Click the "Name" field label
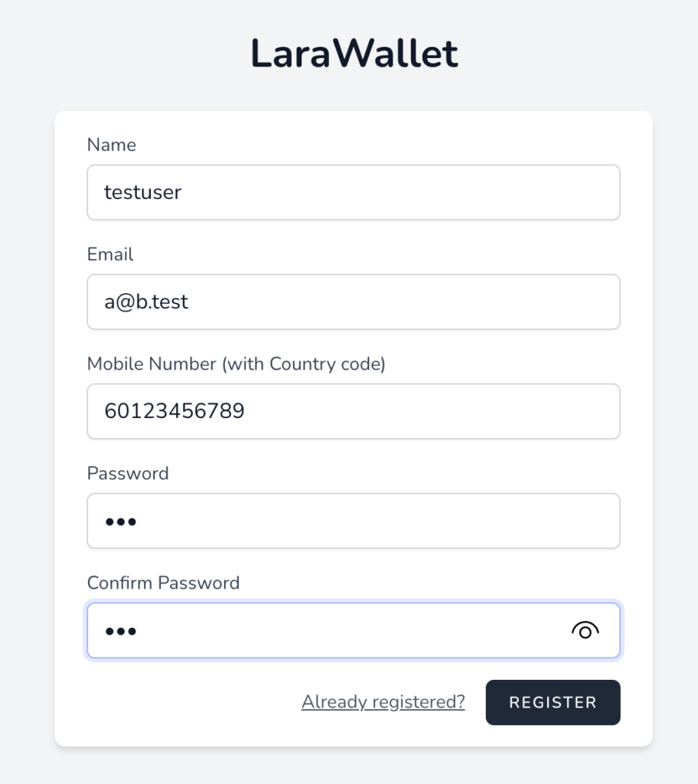The height and width of the screenshot is (784, 698). point(112,145)
